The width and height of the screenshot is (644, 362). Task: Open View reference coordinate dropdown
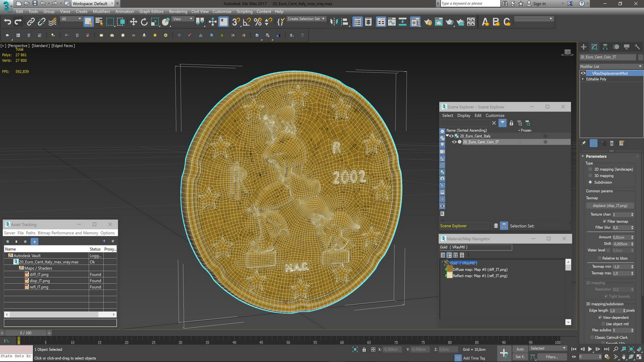[x=182, y=19]
